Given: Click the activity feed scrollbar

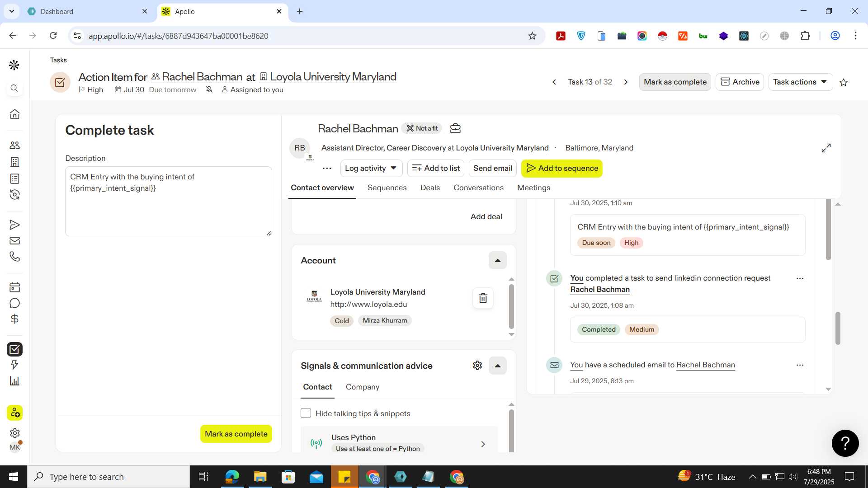Looking at the screenshot, I should click(x=828, y=230).
